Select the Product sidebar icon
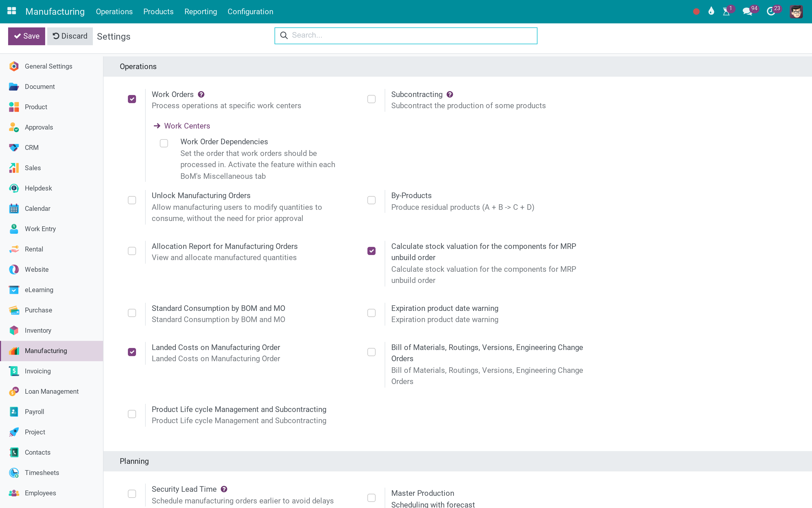The width and height of the screenshot is (812, 508). click(x=14, y=107)
